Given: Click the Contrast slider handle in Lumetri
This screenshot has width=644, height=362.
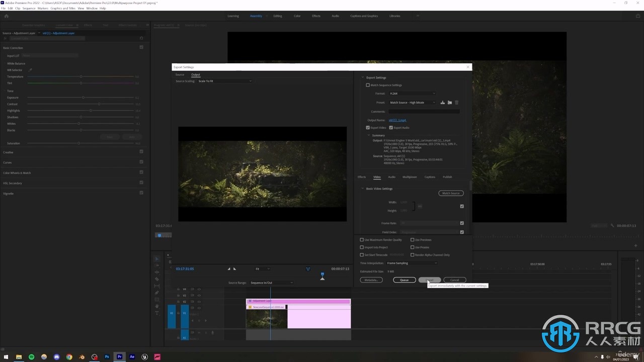Looking at the screenshot, I should point(99,104).
